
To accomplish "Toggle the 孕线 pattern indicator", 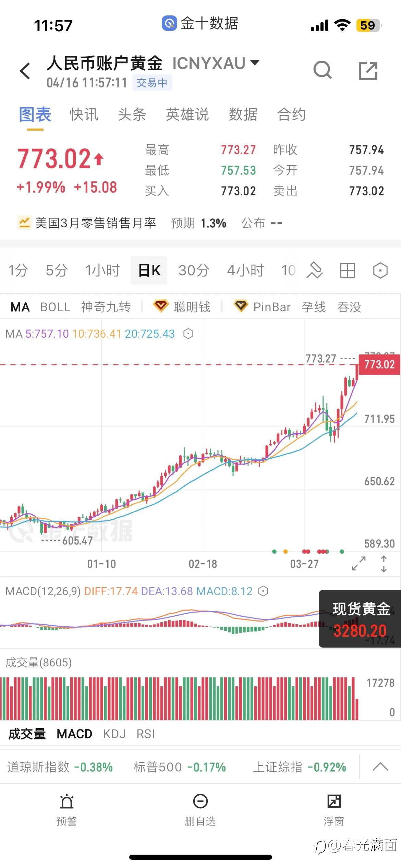I will [x=314, y=307].
